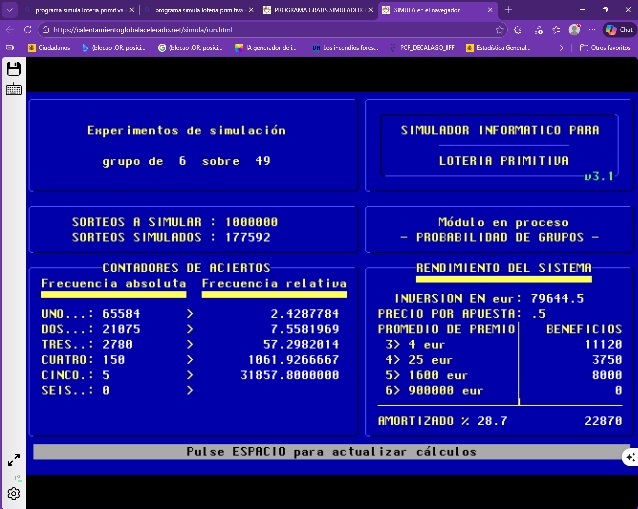
Task: Open the Copilot Chat button
Action: 618,29
